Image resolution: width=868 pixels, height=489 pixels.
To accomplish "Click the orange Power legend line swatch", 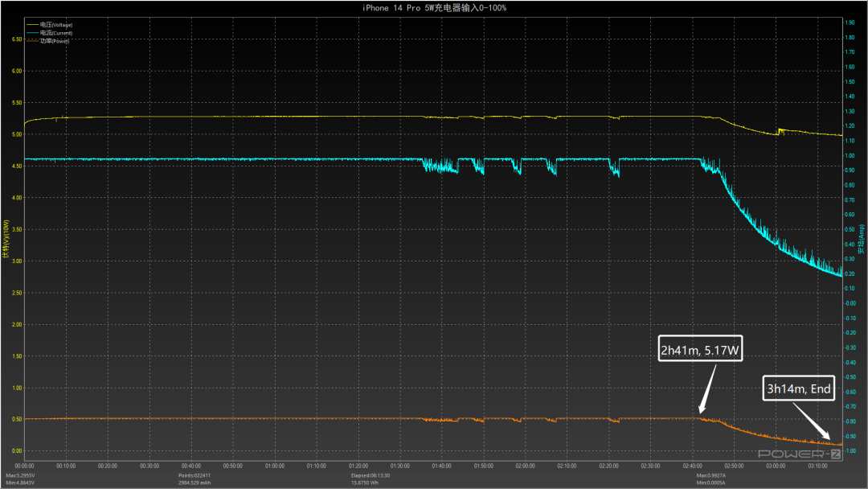I will pos(32,41).
